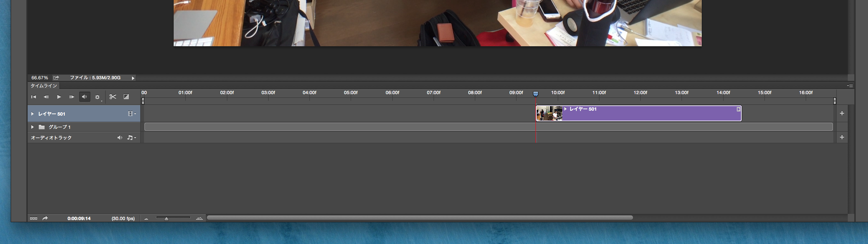The image size is (868, 244).
Task: Open the timeline panel flyout menu
Action: (850, 86)
